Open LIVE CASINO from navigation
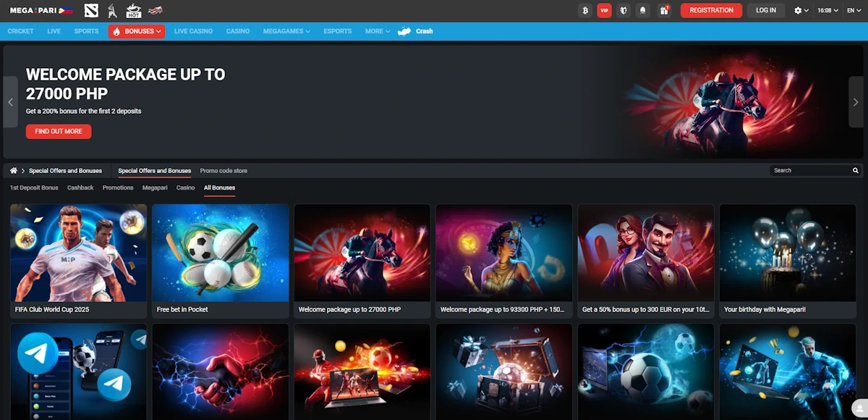Image resolution: width=868 pixels, height=420 pixels. [x=193, y=31]
